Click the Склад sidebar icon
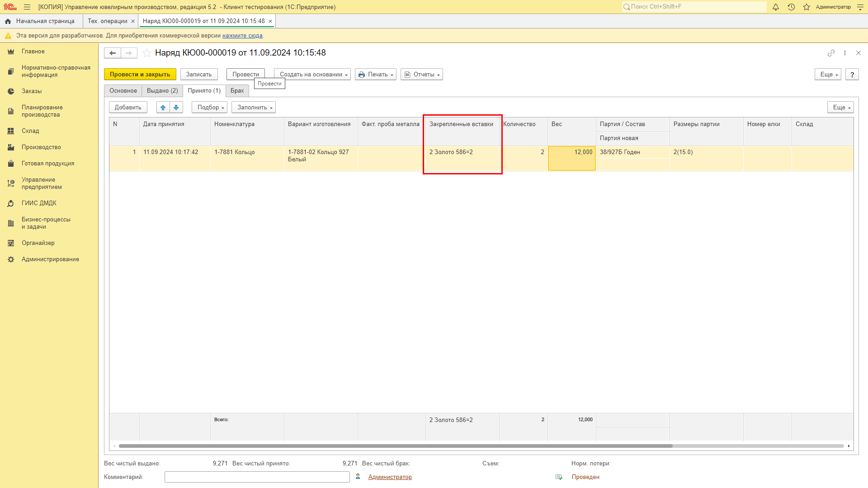868x488 pixels. pos(11,131)
